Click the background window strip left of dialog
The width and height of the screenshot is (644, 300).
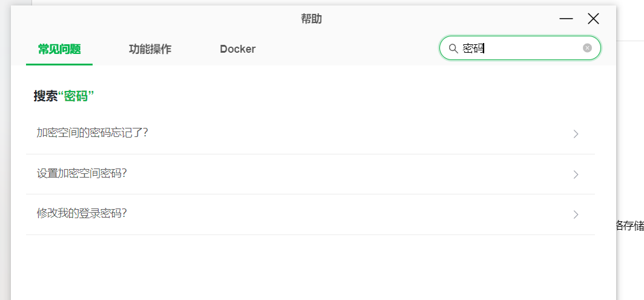pos(5,165)
